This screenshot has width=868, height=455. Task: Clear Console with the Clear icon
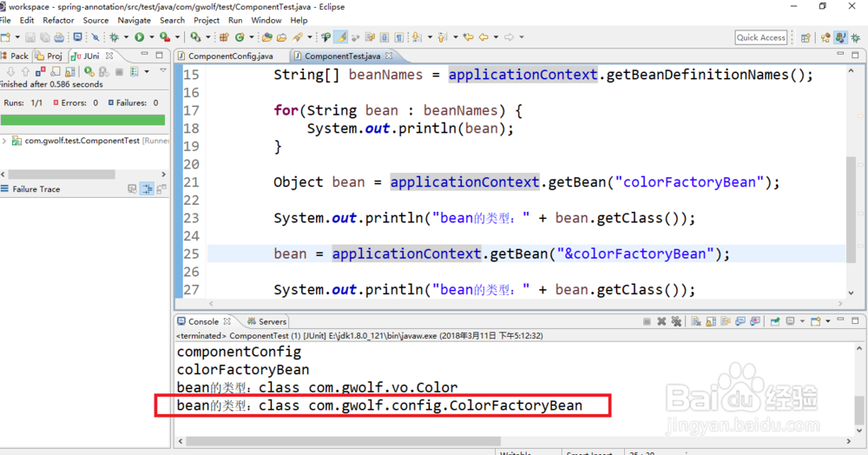696,321
